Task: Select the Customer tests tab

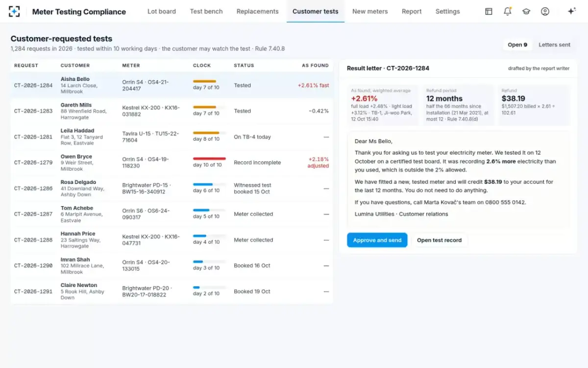Action: (x=316, y=11)
